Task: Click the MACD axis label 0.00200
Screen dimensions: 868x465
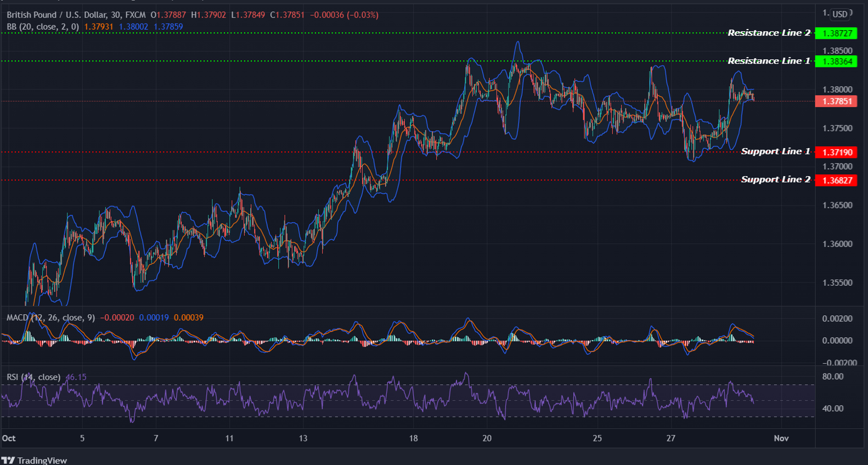Action: 837,319
